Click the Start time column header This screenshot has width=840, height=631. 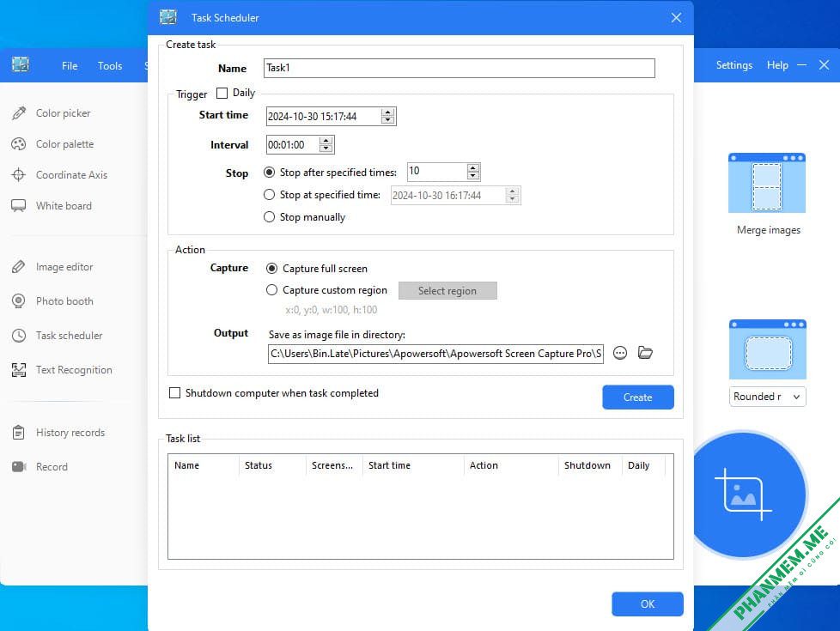point(413,465)
